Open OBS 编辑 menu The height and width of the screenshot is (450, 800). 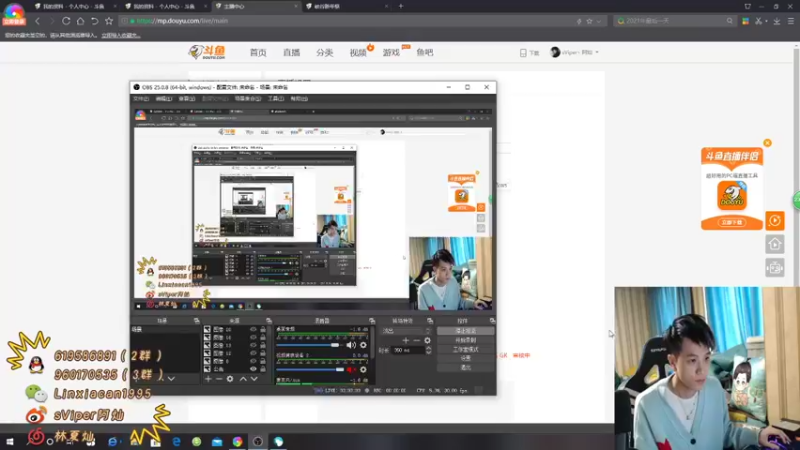[x=164, y=98]
